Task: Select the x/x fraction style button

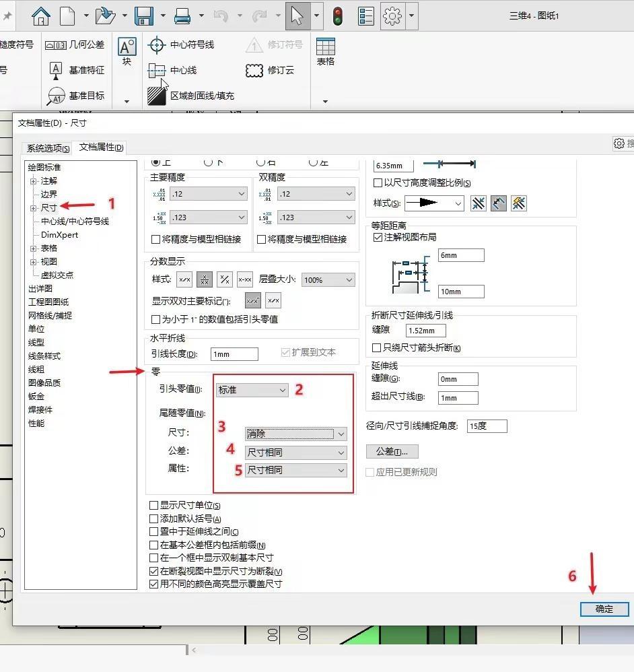Action: tap(184, 280)
